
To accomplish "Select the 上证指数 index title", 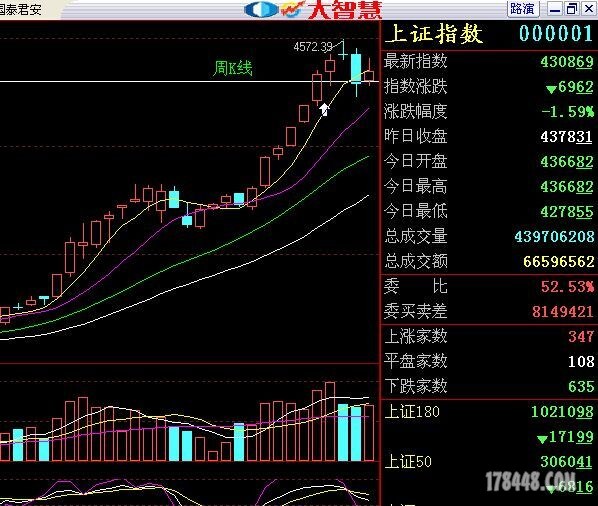I will click(x=434, y=33).
